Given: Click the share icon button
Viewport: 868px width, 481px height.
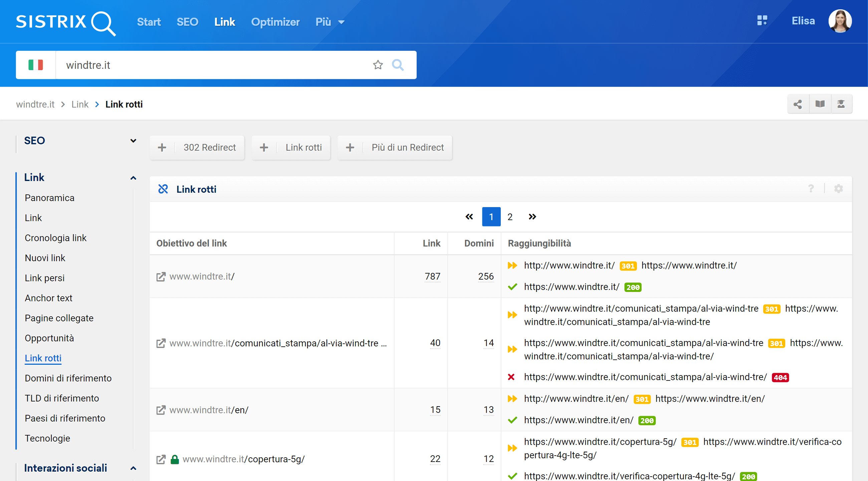Looking at the screenshot, I should [x=798, y=104].
